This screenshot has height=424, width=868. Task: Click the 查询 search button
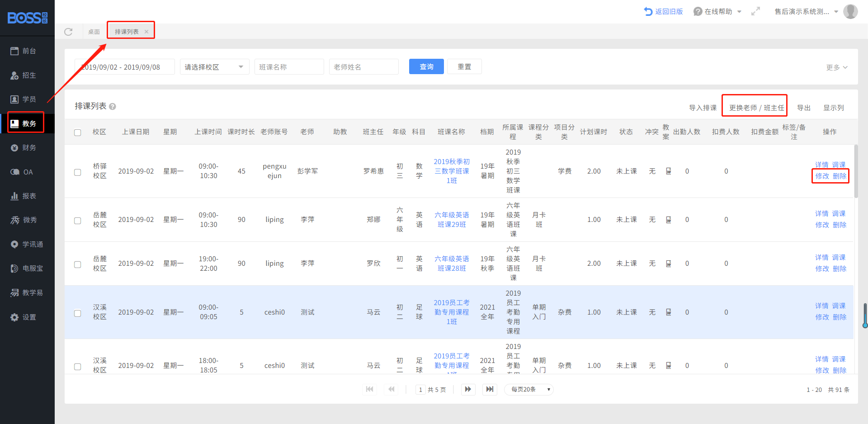click(x=426, y=66)
